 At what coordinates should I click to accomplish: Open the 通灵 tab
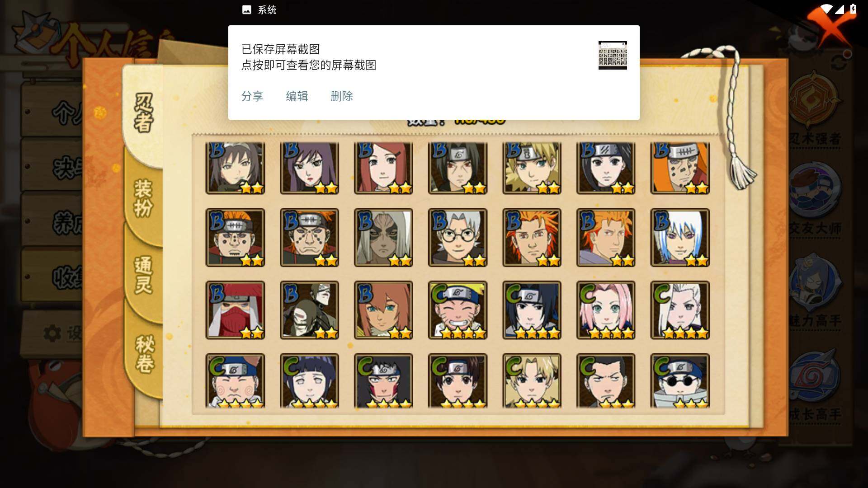coord(144,275)
